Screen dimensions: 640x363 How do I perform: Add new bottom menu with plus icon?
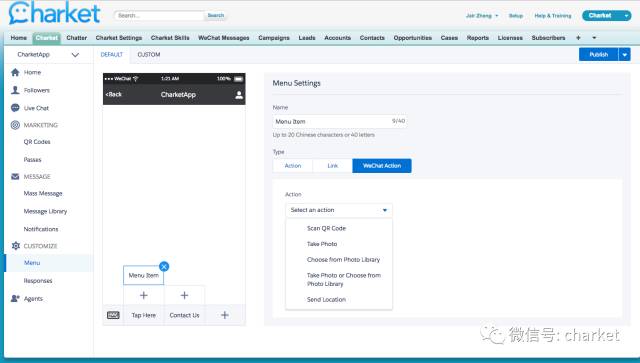(x=224, y=315)
